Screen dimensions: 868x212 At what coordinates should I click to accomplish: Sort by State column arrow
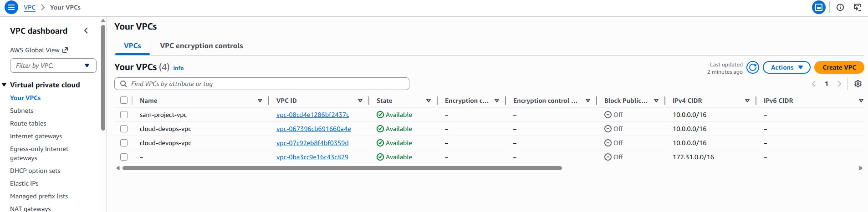tap(429, 101)
